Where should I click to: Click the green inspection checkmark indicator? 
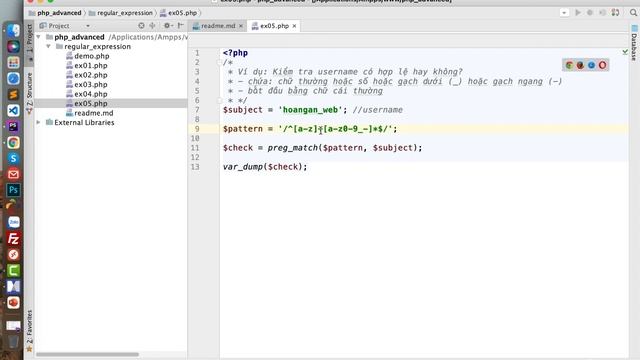point(625,52)
